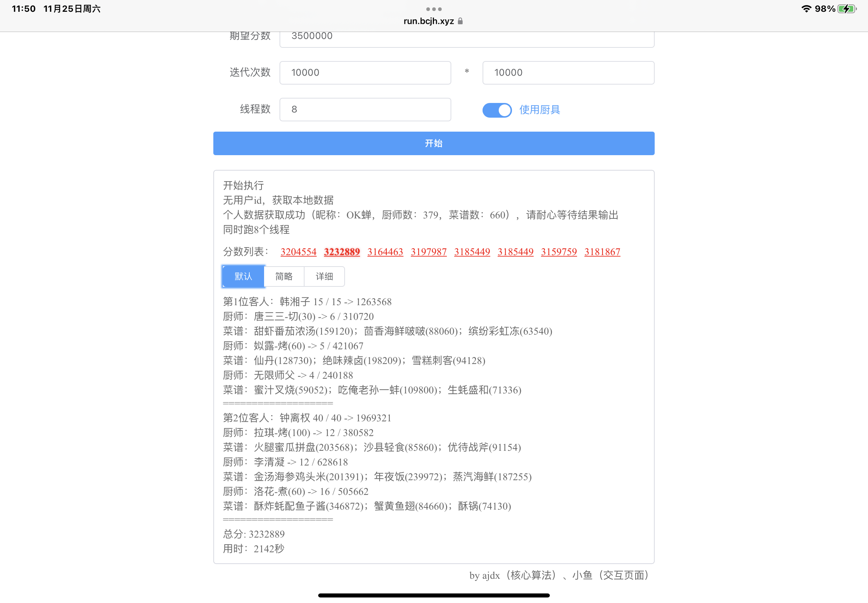Screen dimensions: 868x603
Task: Open score link 3204554
Action: 298,251
